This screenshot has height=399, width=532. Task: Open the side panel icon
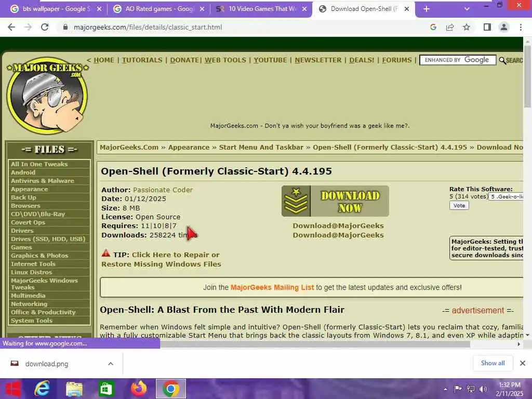coord(487,27)
